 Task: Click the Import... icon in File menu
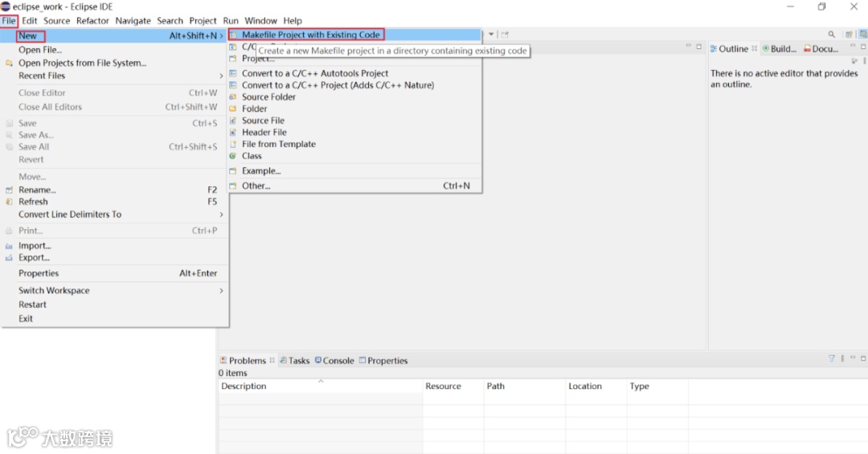coord(9,246)
